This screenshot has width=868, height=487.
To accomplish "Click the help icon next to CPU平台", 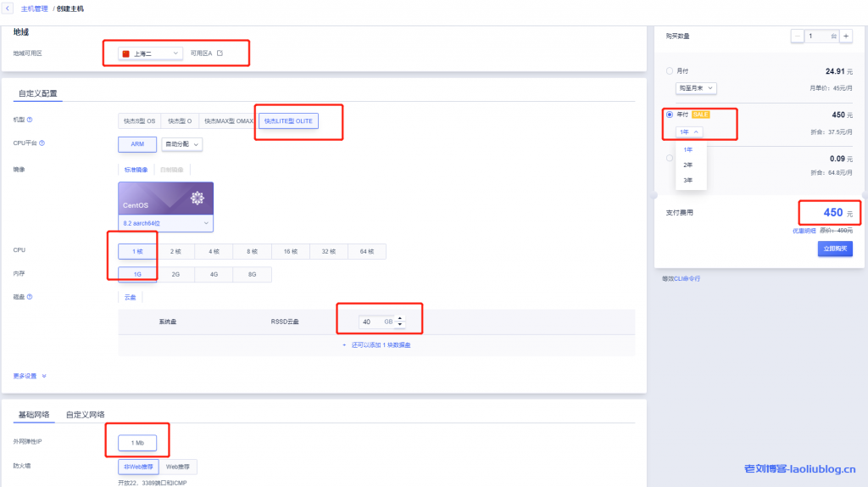I will click(x=42, y=143).
